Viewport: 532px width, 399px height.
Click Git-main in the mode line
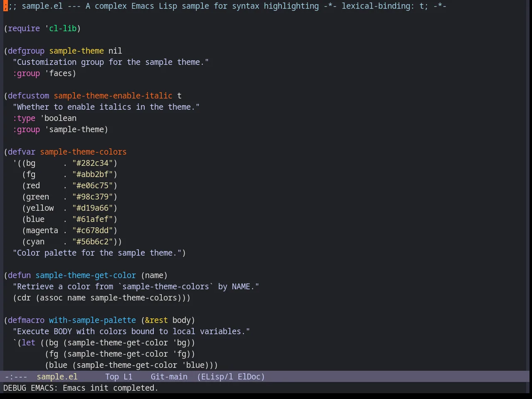click(x=169, y=377)
